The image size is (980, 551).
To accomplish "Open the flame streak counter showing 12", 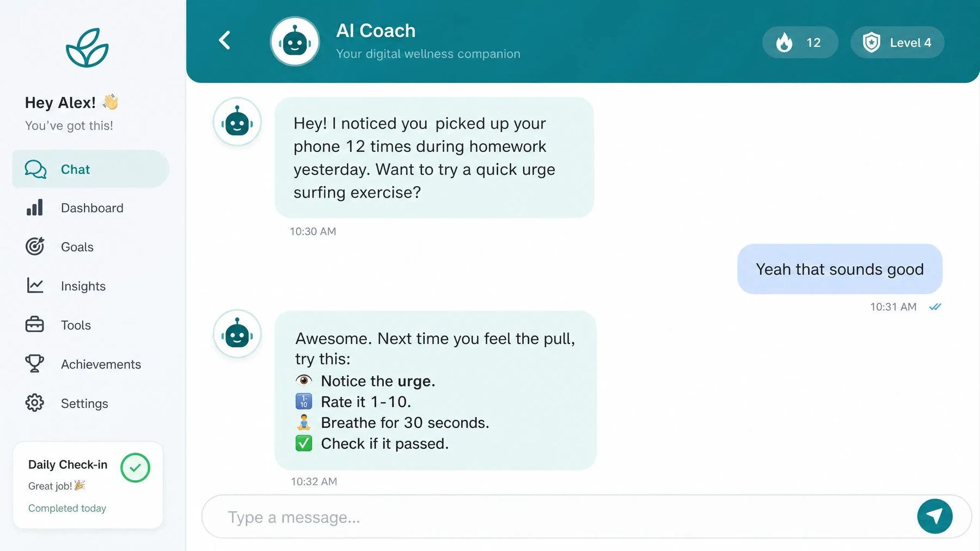I will 800,42.
